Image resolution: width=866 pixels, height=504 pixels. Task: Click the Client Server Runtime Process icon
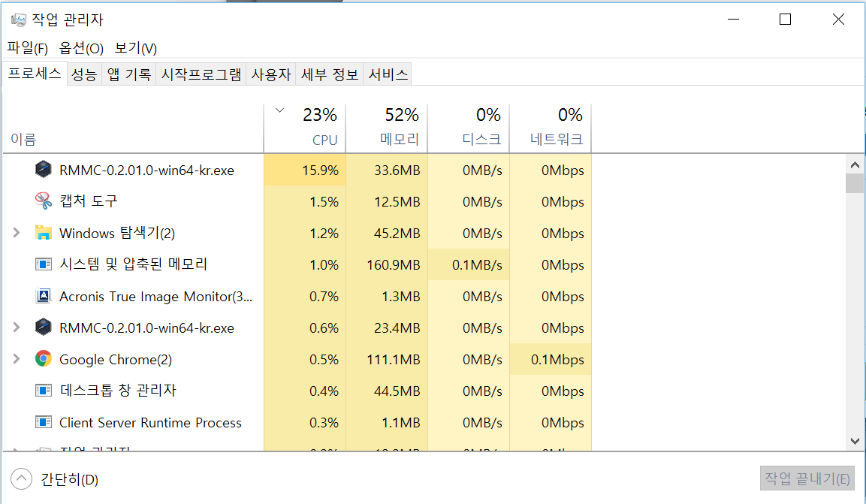pyautogui.click(x=44, y=422)
